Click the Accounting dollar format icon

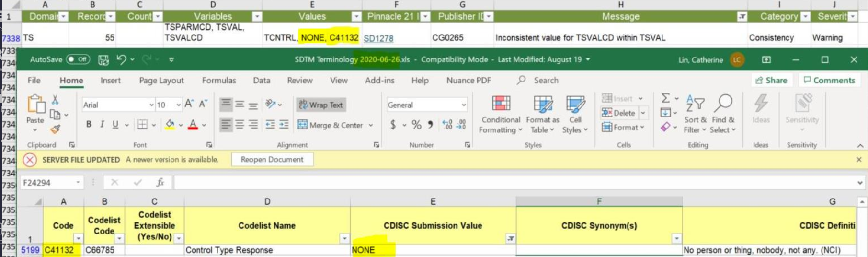[393, 125]
